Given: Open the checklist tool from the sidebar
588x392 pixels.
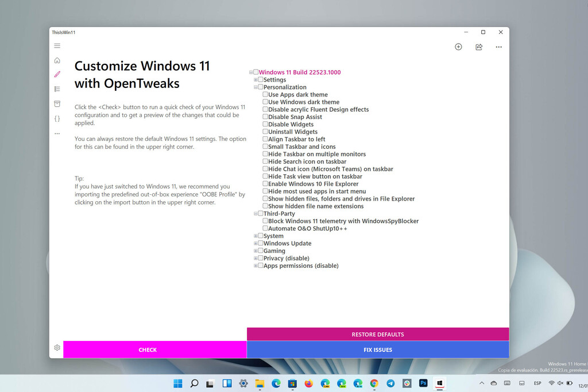Looking at the screenshot, I should point(57,89).
